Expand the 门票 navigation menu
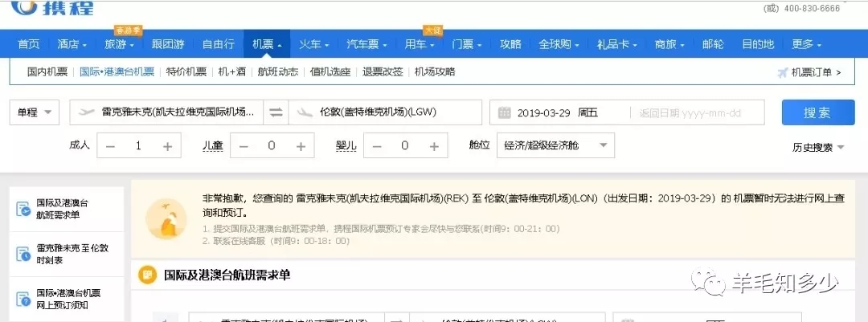The image size is (868, 322). tap(467, 44)
